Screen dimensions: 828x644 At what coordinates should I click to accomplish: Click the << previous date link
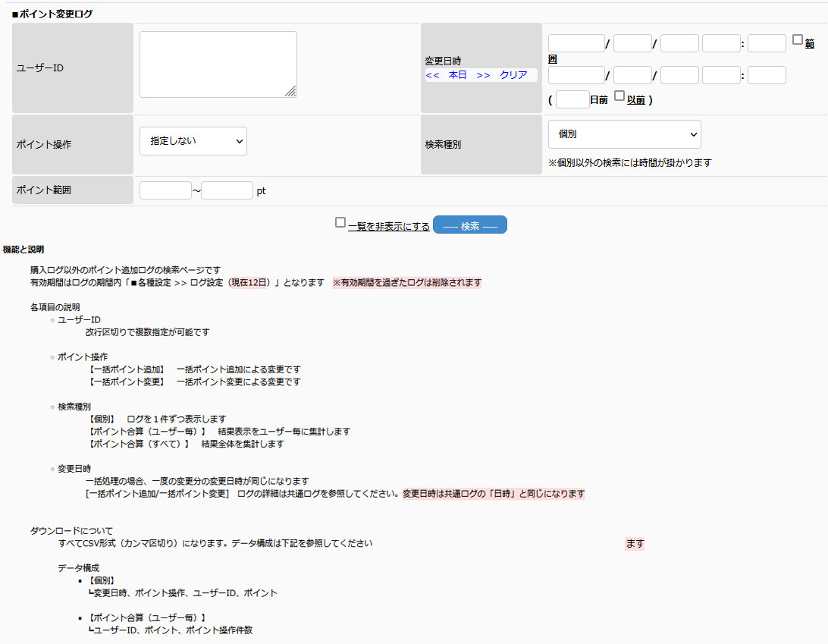[x=432, y=75]
